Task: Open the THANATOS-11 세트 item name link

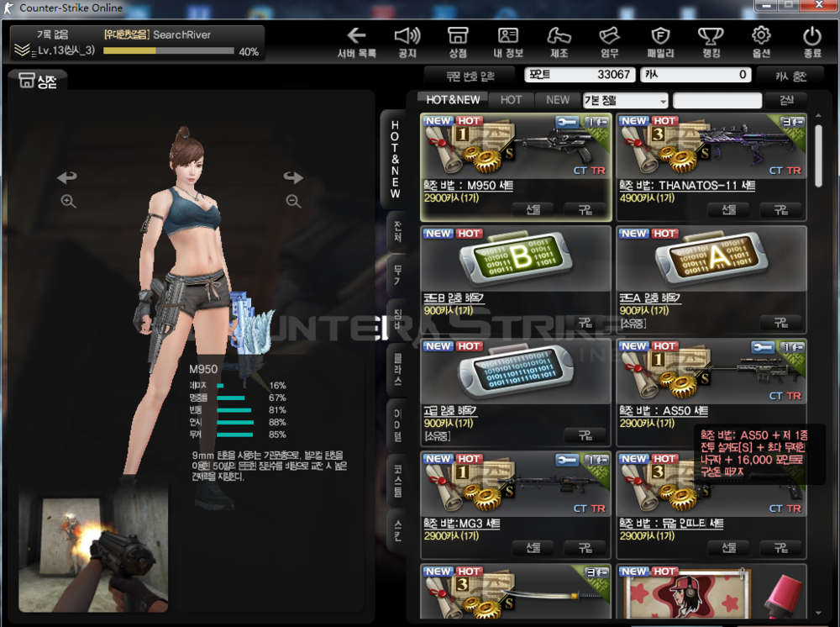Action: [687, 186]
